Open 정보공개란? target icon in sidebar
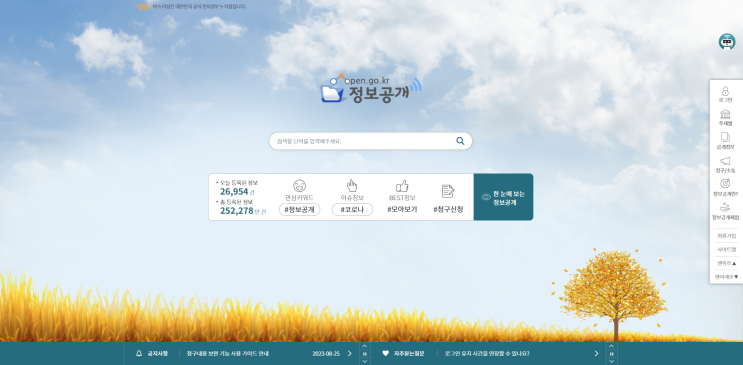 pyautogui.click(x=725, y=183)
